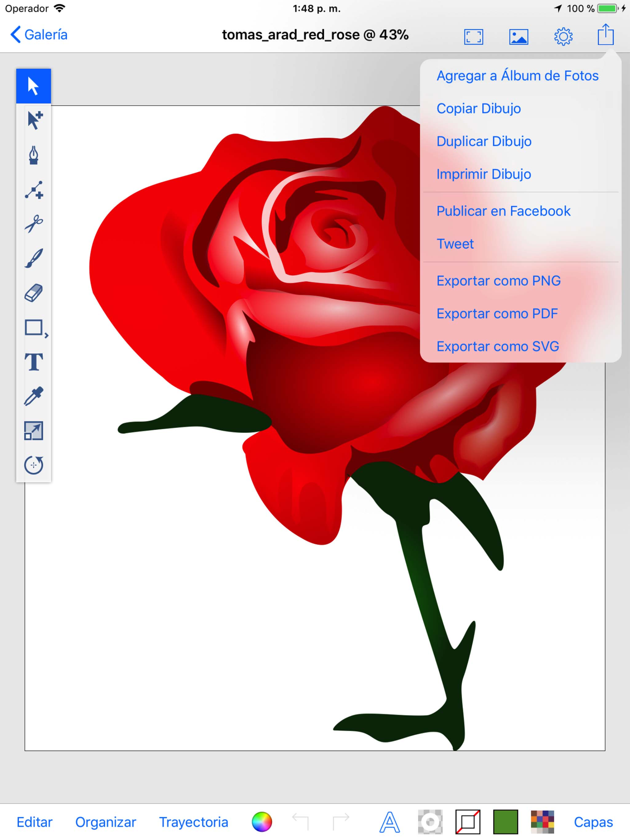Select the Rotate tool
The width and height of the screenshot is (630, 840).
(34, 465)
